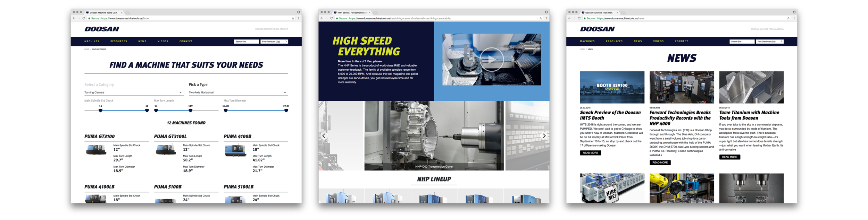Open Connect menu in finder window

pos(186,41)
